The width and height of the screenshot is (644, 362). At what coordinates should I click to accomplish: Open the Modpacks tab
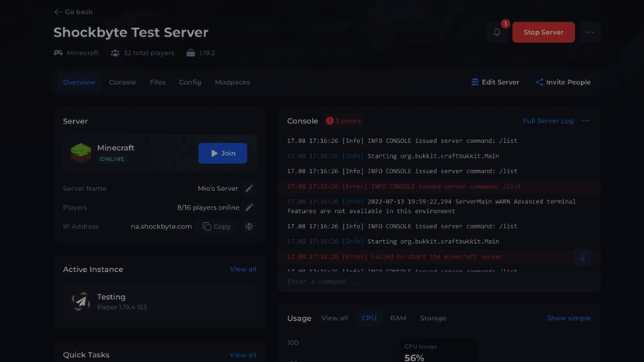232,82
